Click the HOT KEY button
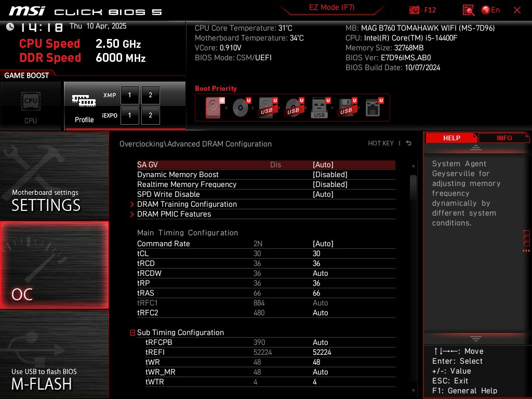532x399 pixels. [x=381, y=143]
